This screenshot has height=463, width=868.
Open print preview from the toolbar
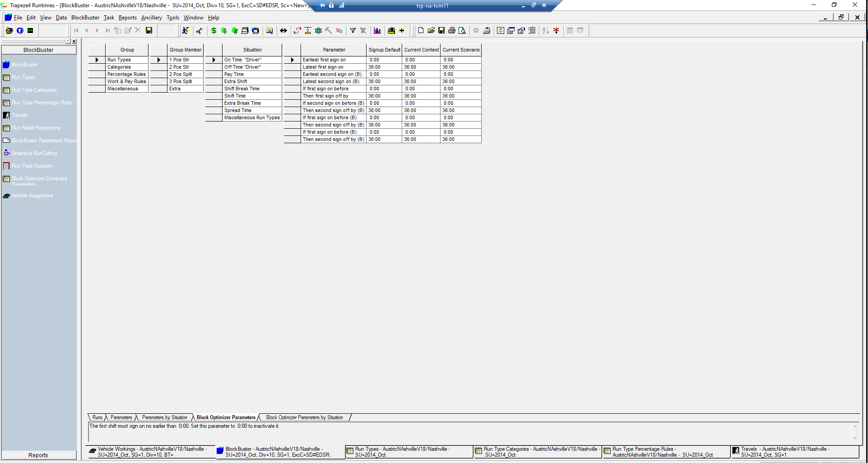pyautogui.click(x=462, y=30)
